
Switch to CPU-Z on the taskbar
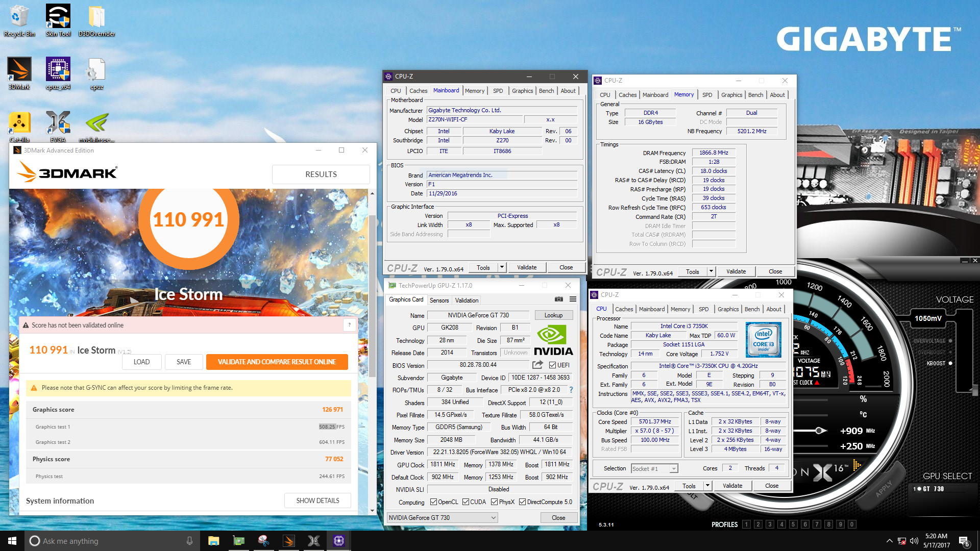(338, 541)
